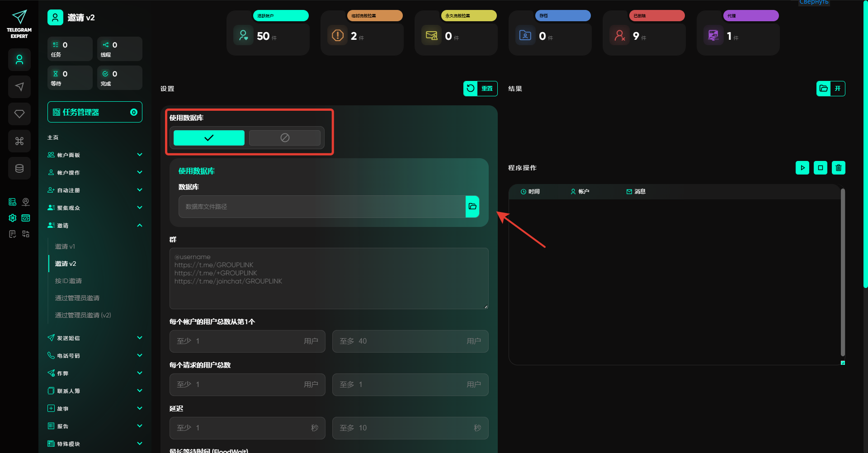Click the paper plane icon in left sidebar
868x453 pixels.
click(x=19, y=87)
